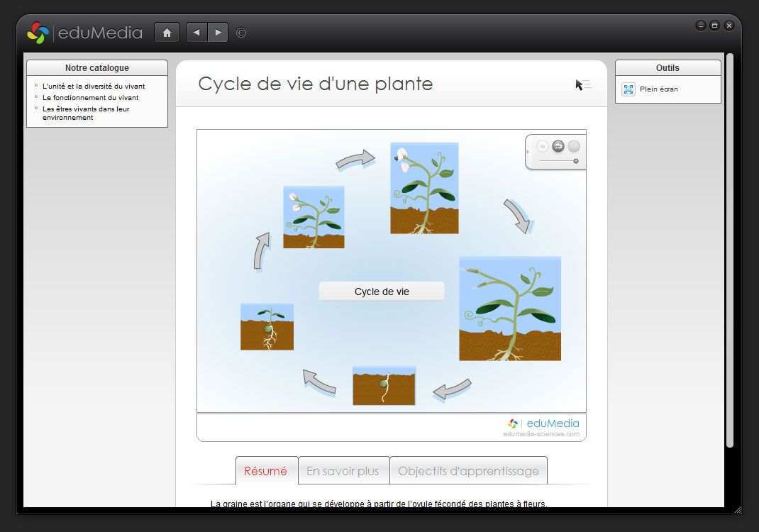Click the animation speed slider handle
Viewport: 759px width, 532px height.
click(576, 161)
